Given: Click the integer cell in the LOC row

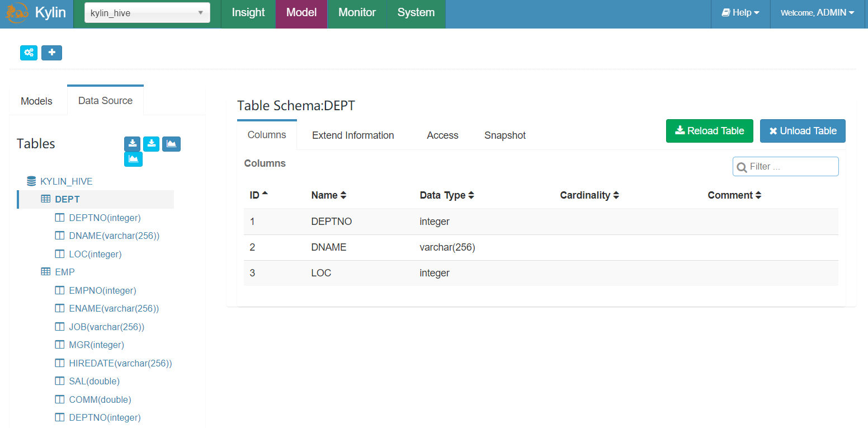Looking at the screenshot, I should click(x=435, y=273).
